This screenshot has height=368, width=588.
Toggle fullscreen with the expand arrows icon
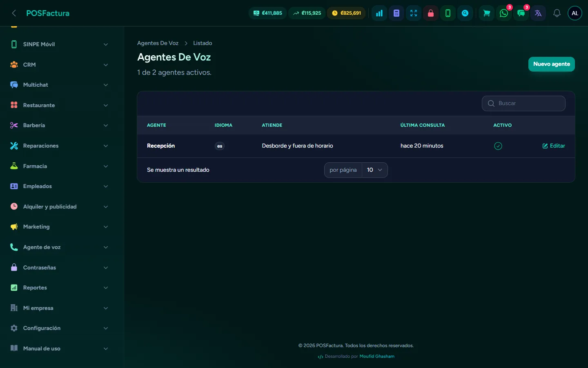(x=414, y=13)
